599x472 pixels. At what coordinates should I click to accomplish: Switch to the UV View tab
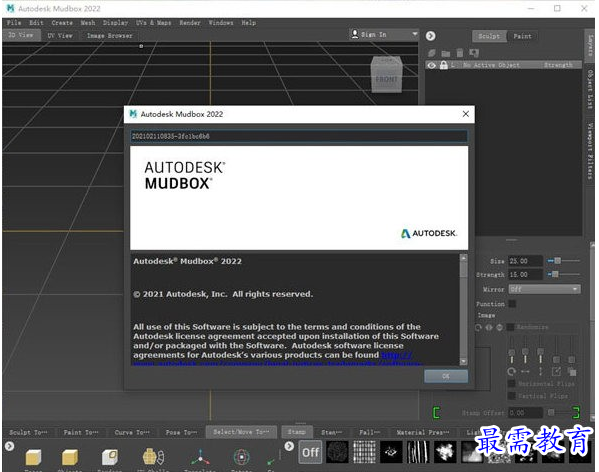click(60, 36)
